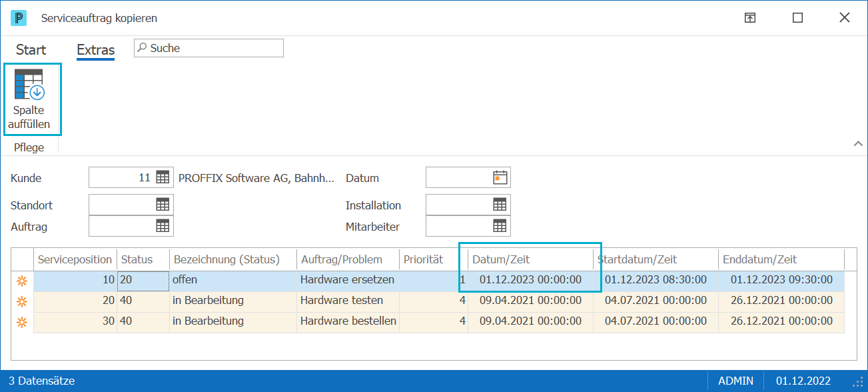868x392 pixels.
Task: Open the Auftrag lookup table icon
Action: [x=163, y=226]
